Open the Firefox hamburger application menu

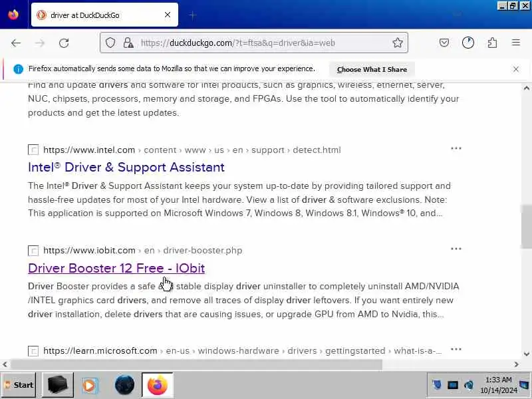(x=516, y=43)
